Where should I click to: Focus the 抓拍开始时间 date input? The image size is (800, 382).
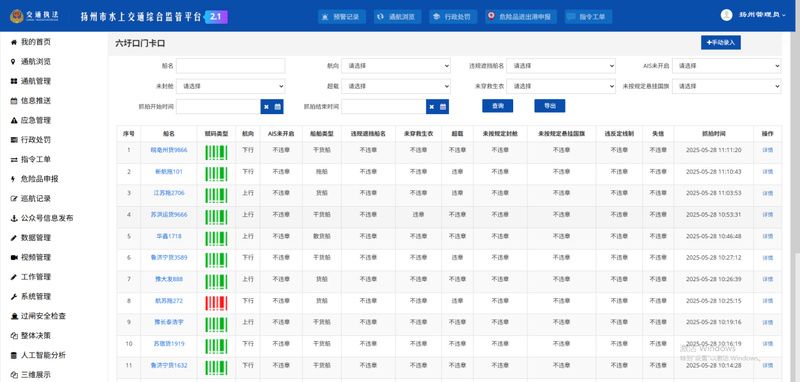click(218, 107)
